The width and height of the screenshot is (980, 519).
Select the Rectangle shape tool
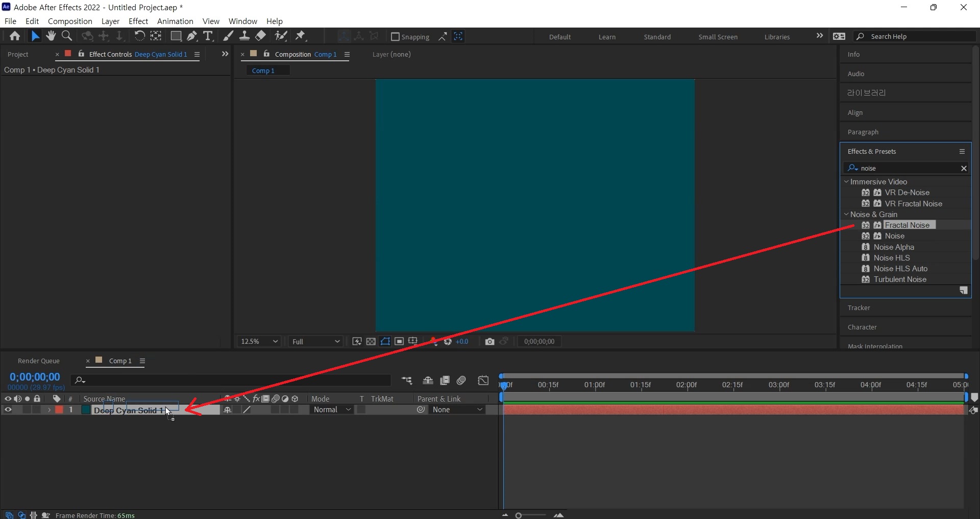pos(176,36)
